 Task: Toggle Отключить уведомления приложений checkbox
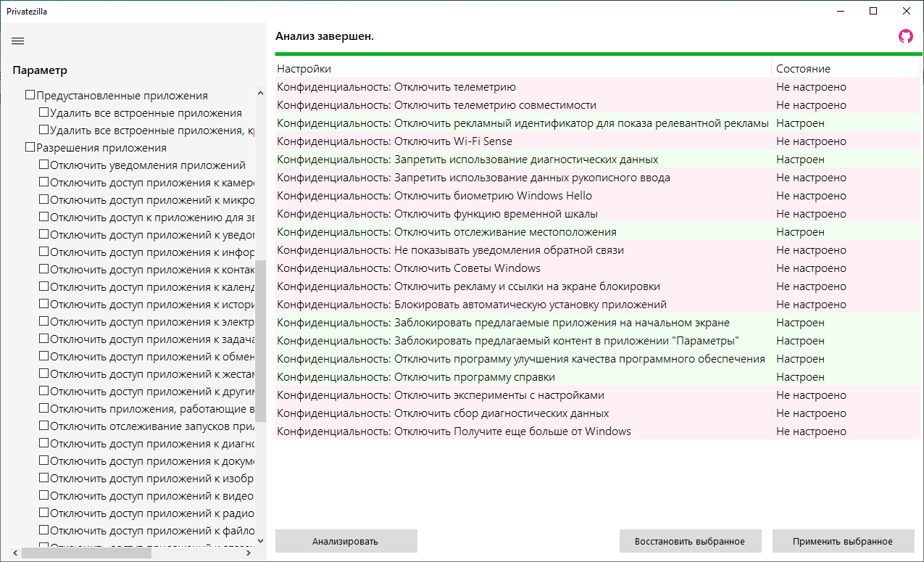click(44, 165)
